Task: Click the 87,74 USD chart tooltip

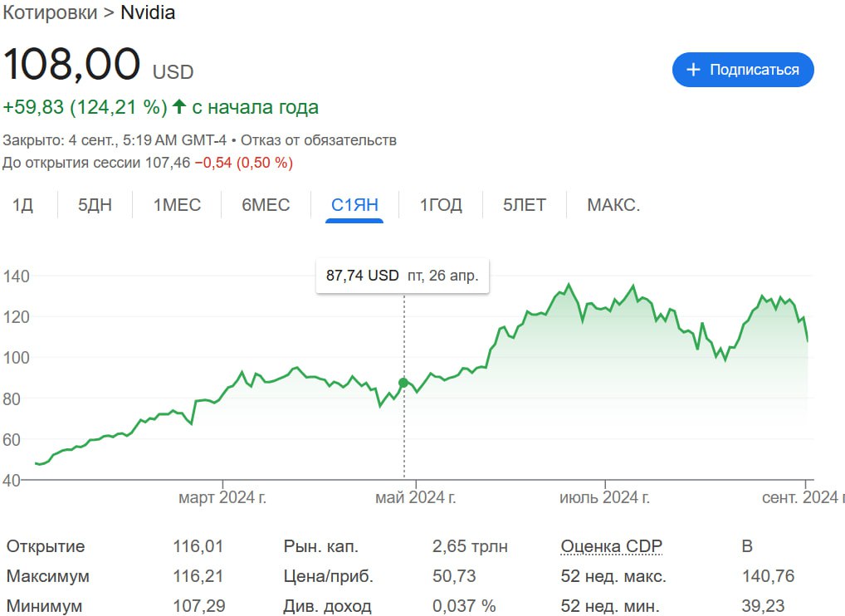Action: pyautogui.click(x=402, y=276)
